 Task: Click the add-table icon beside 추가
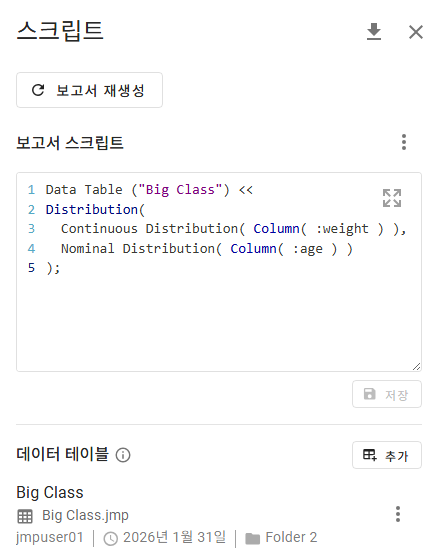(x=369, y=455)
